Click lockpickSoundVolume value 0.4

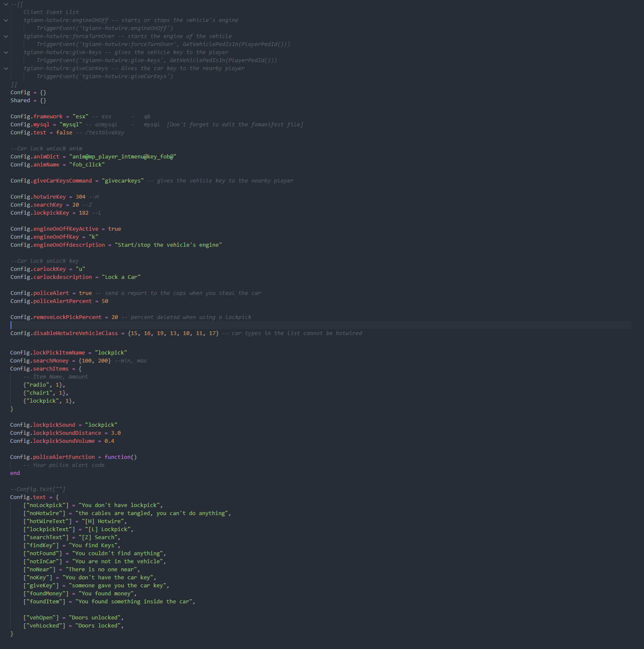pyautogui.click(x=109, y=441)
